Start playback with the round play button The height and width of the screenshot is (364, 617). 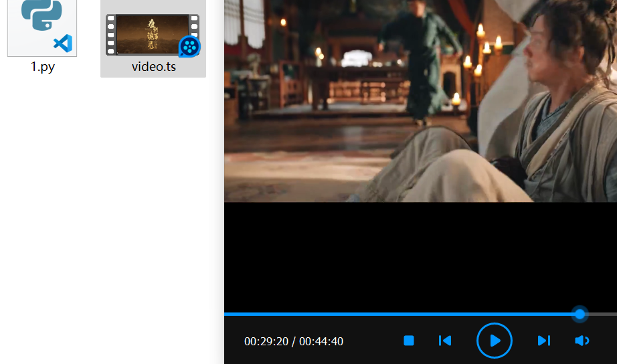tap(495, 341)
